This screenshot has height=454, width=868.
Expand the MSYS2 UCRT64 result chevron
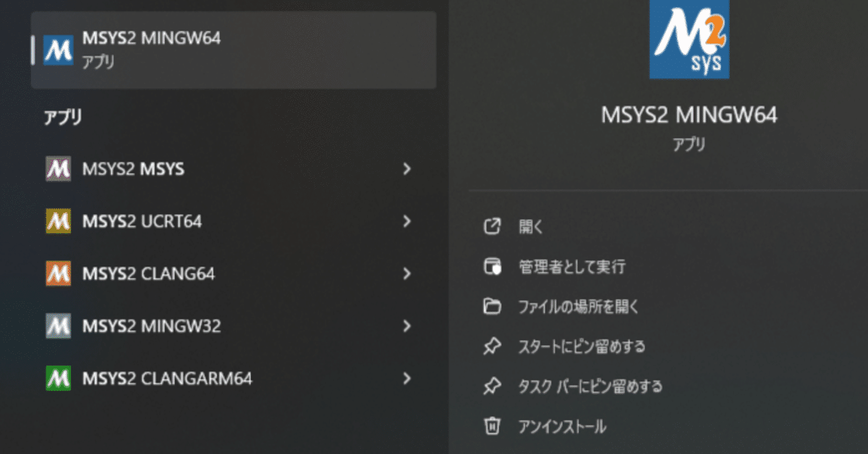(407, 221)
